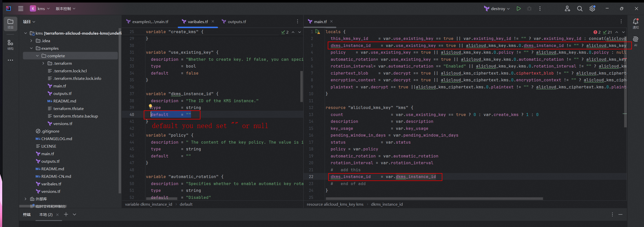Run the destroy configuration

[519, 9]
